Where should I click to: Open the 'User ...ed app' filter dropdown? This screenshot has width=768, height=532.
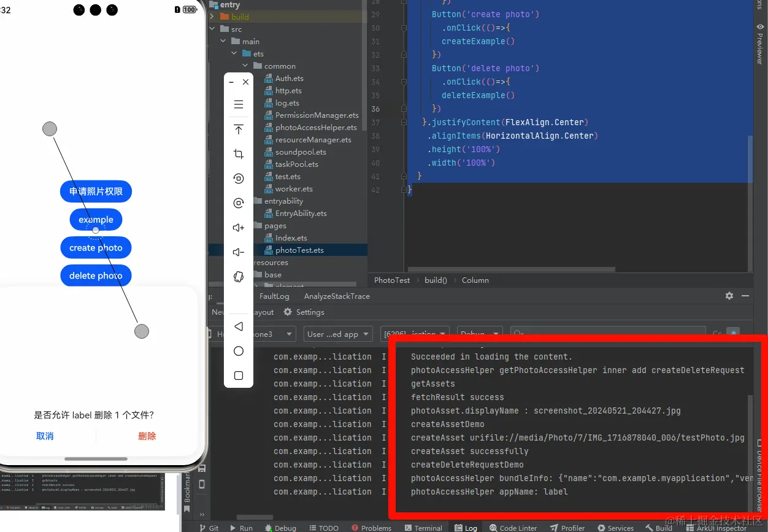click(338, 334)
